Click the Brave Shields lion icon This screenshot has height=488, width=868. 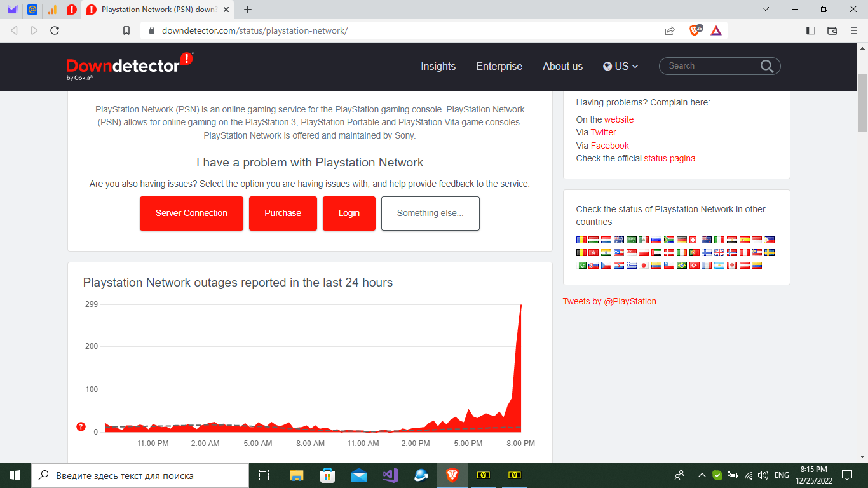pos(696,30)
